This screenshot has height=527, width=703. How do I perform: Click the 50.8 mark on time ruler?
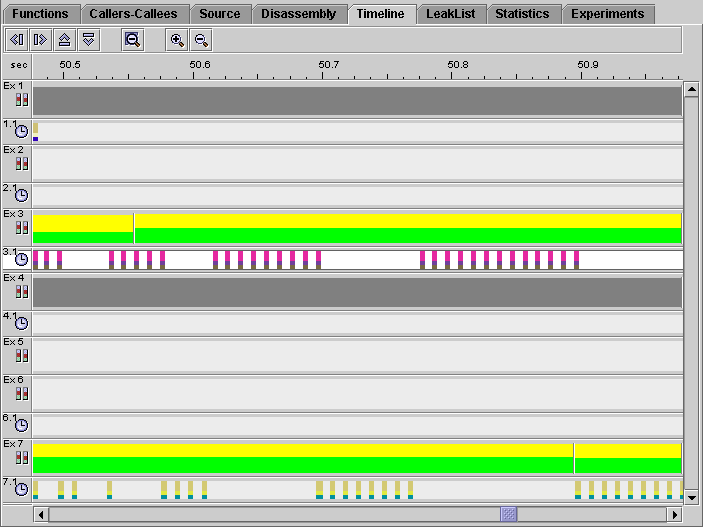[458, 65]
